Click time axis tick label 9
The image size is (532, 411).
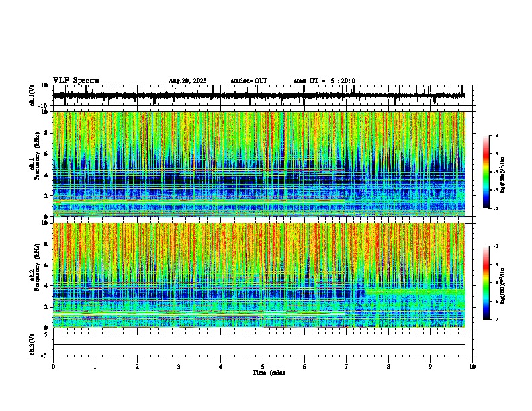(430, 367)
